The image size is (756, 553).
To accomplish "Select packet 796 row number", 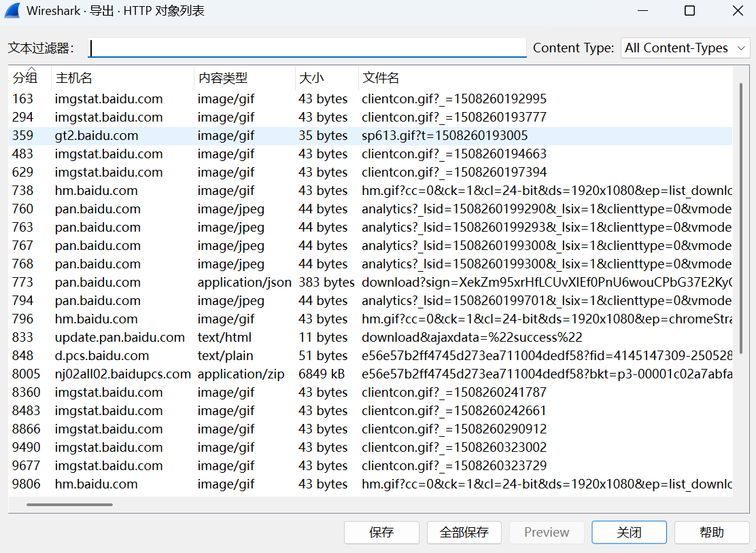I will click(22, 319).
